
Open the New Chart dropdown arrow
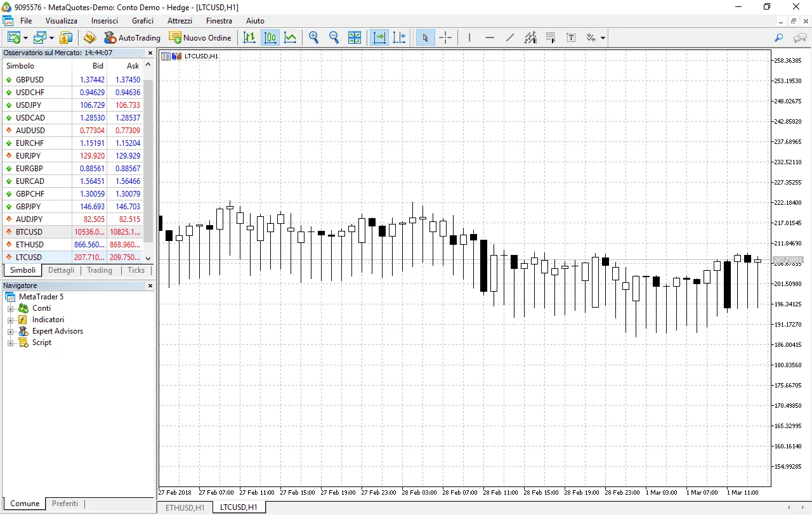(x=25, y=38)
